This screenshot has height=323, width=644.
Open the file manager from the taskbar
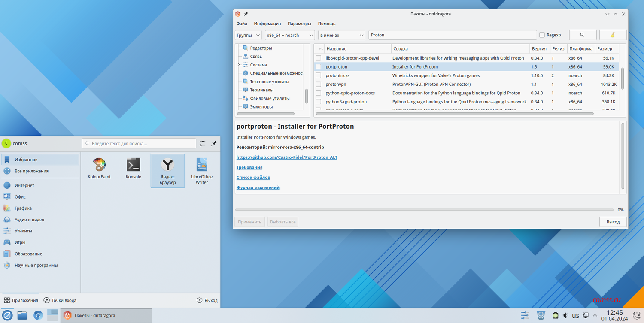point(22,315)
